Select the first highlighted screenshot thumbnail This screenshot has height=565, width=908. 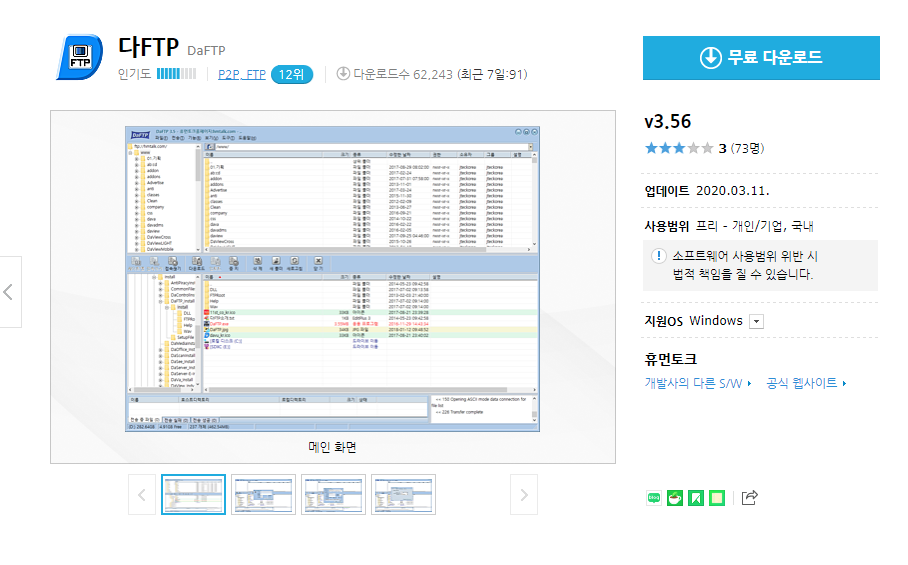193,494
